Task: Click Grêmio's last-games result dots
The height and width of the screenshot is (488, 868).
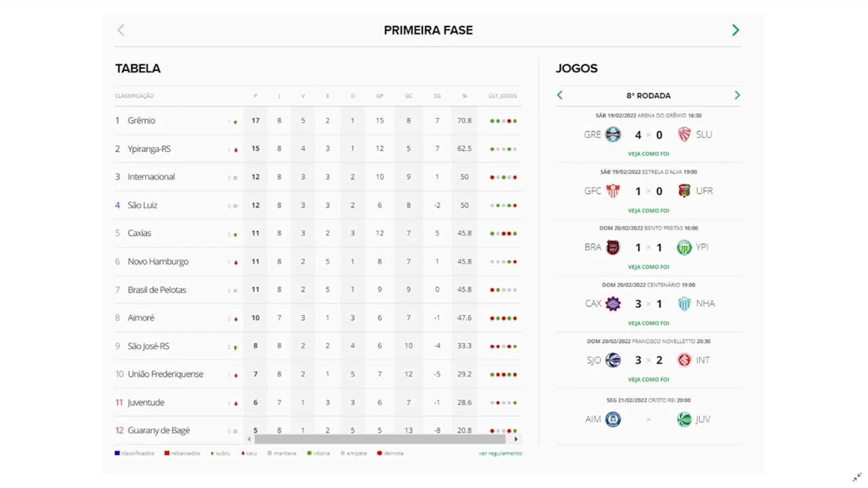Action: click(503, 121)
